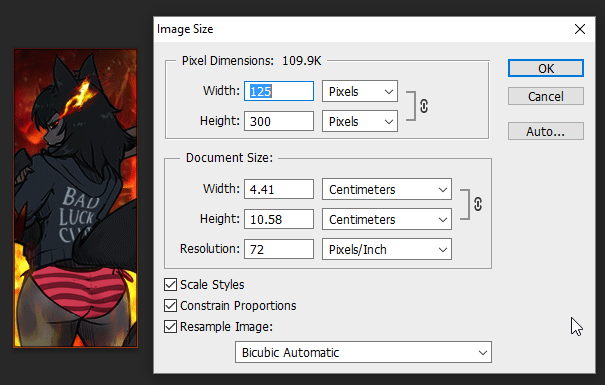Viewport: 605px width, 385px height.
Task: Click the pixel Height field showing 300
Action: point(279,122)
